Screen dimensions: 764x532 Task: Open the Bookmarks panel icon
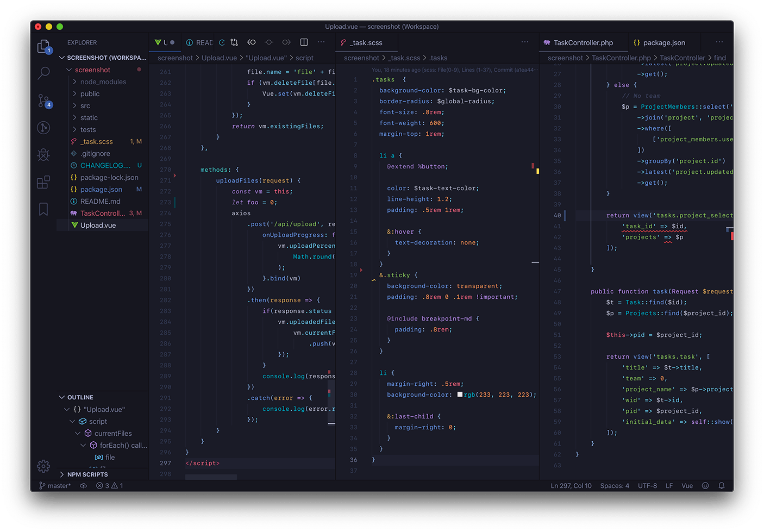(x=43, y=209)
